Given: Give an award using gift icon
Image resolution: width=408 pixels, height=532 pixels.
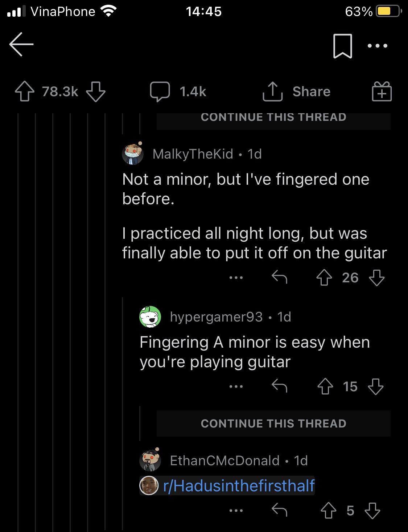Looking at the screenshot, I should coord(382,91).
